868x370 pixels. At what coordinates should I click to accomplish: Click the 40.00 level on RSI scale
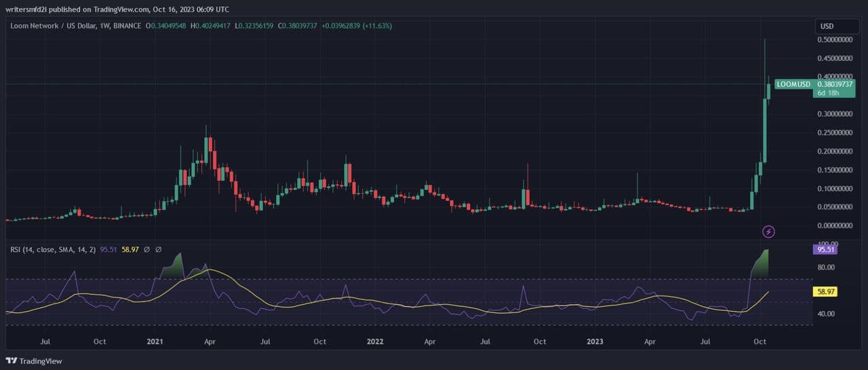pos(825,314)
